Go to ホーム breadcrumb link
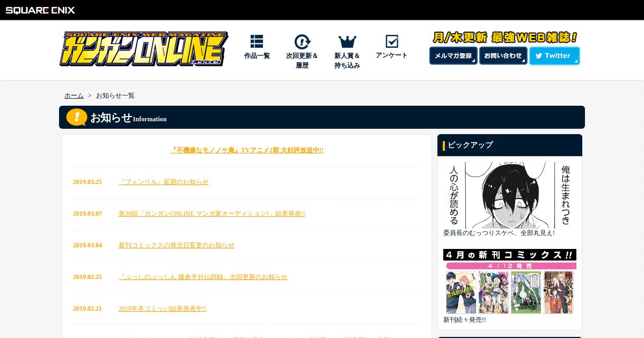This screenshot has width=644, height=338. pyautogui.click(x=74, y=95)
